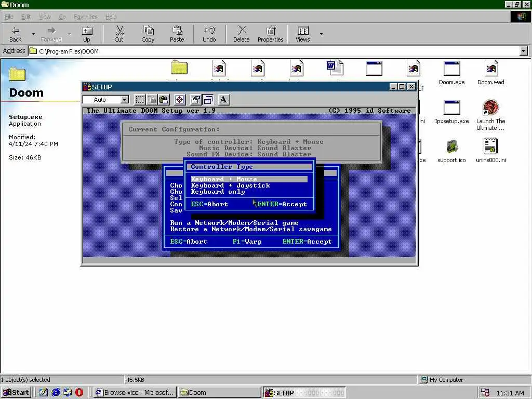Open the View menu
This screenshot has height=399, width=532.
[x=45, y=17]
